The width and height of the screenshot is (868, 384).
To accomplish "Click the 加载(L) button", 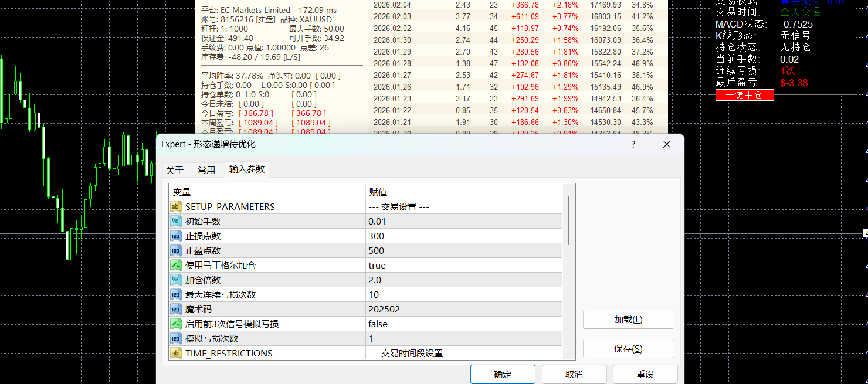I will point(629,320).
